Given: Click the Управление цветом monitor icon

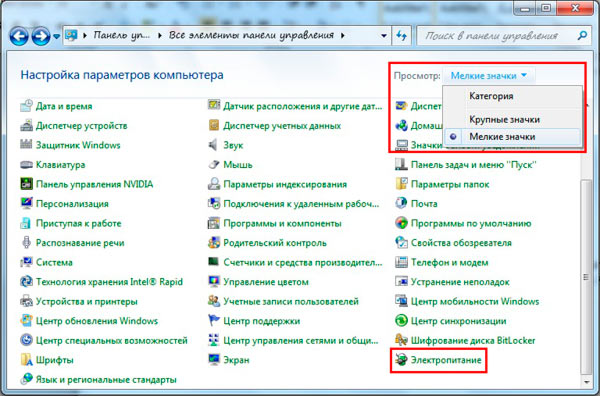Looking at the screenshot, I should click(214, 282).
